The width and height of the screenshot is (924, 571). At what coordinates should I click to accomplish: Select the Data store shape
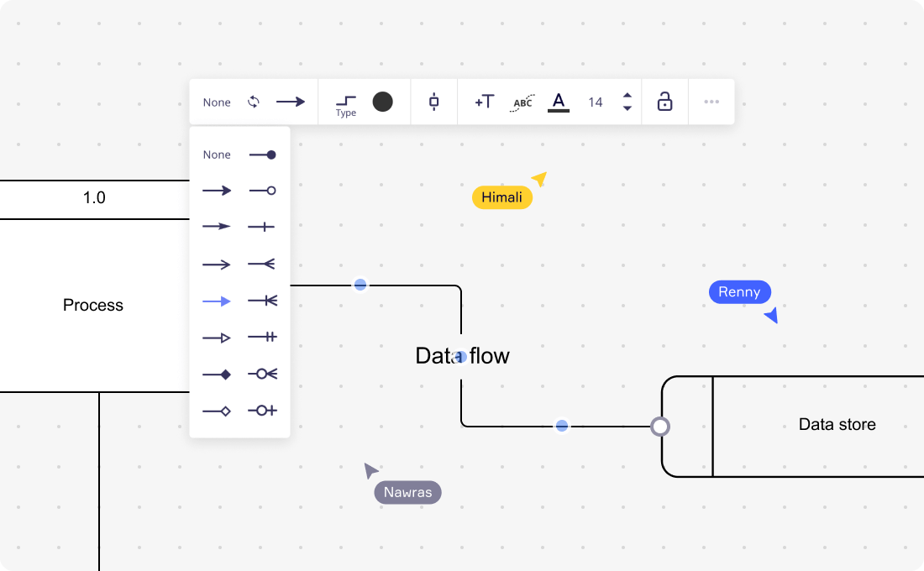tap(837, 425)
